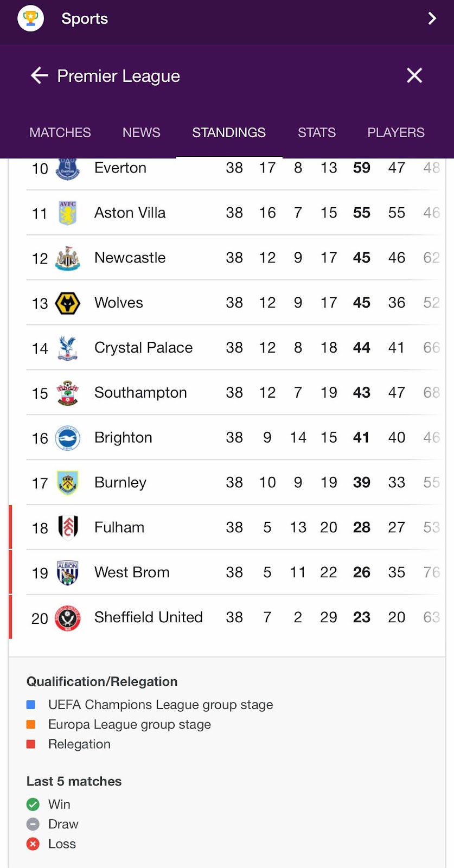The width and height of the screenshot is (454, 868).
Task: Open the Everton club crest
Action: tap(68, 168)
